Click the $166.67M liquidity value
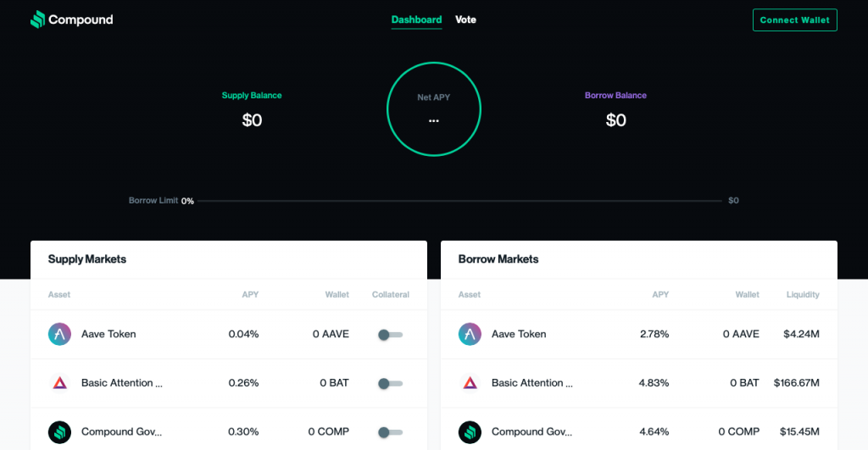Viewport: 868px width, 450px height. pos(797,383)
